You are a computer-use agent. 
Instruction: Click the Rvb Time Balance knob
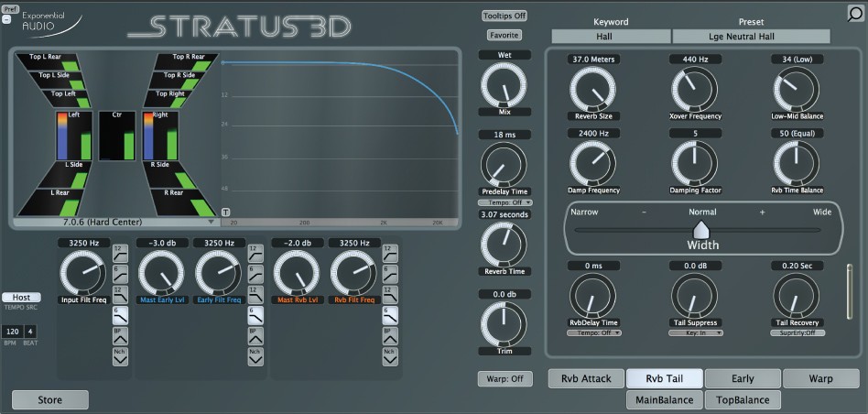797,163
